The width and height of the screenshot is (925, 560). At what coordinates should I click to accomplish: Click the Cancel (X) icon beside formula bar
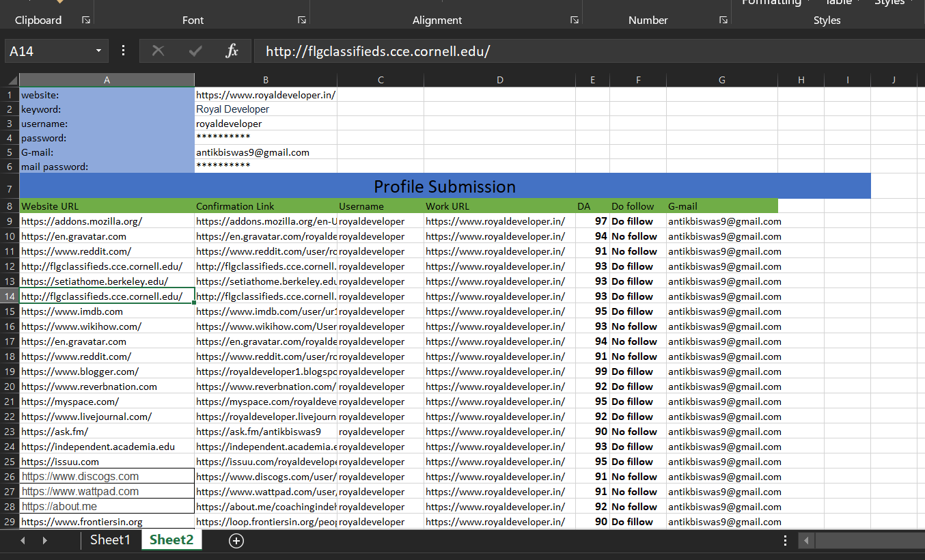click(x=158, y=51)
